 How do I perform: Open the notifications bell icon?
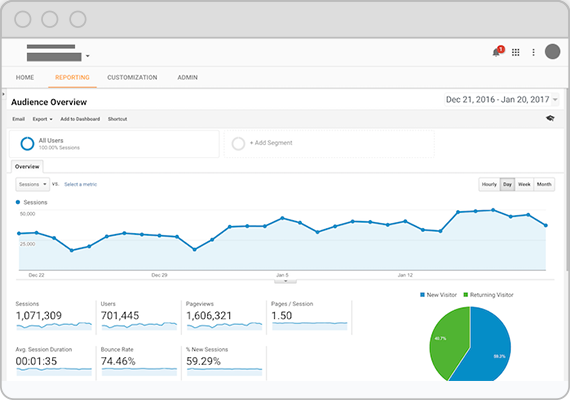[x=497, y=52]
